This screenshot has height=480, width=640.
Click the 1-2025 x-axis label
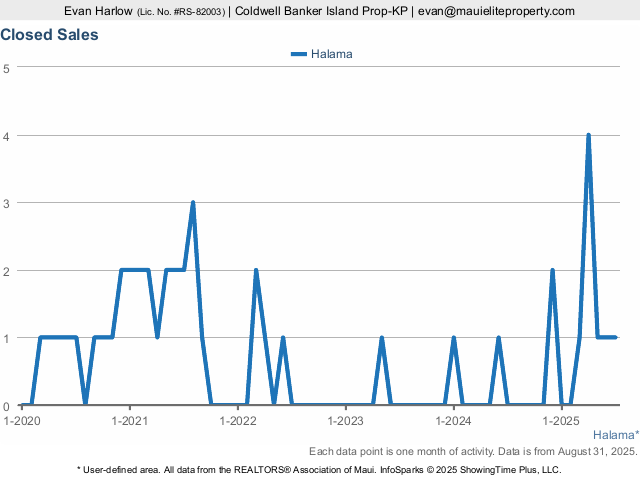(562, 421)
